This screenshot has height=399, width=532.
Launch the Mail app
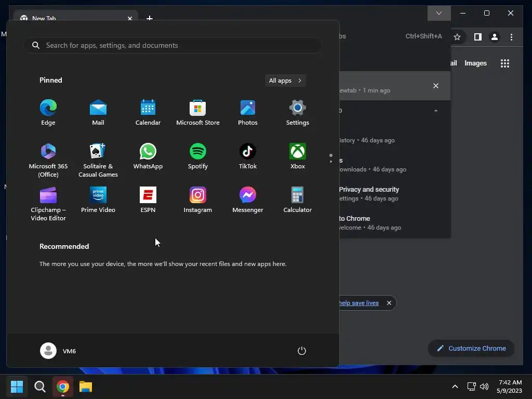point(98,113)
